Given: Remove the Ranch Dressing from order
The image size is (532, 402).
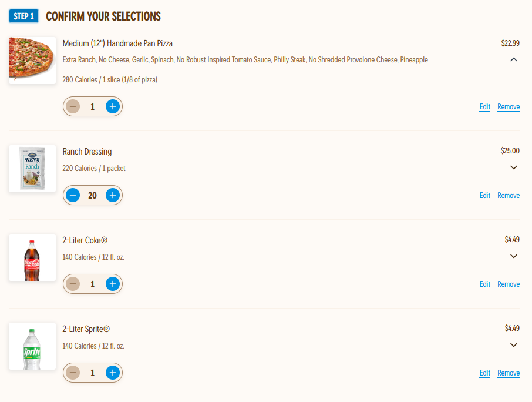Looking at the screenshot, I should [x=508, y=196].
